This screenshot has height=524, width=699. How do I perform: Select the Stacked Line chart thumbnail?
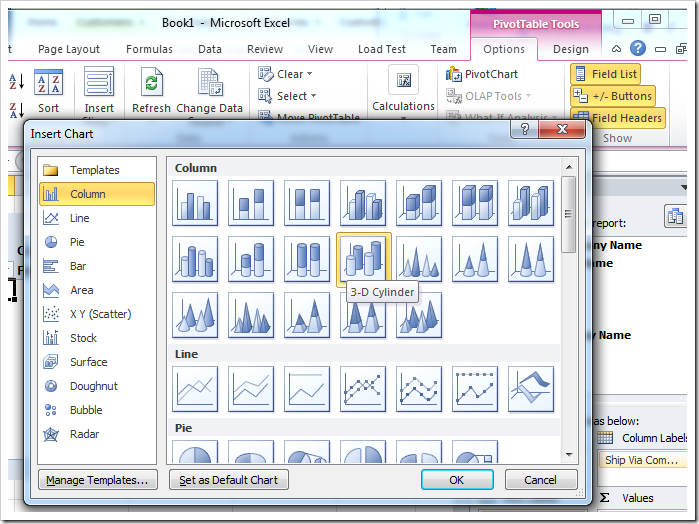click(x=251, y=389)
